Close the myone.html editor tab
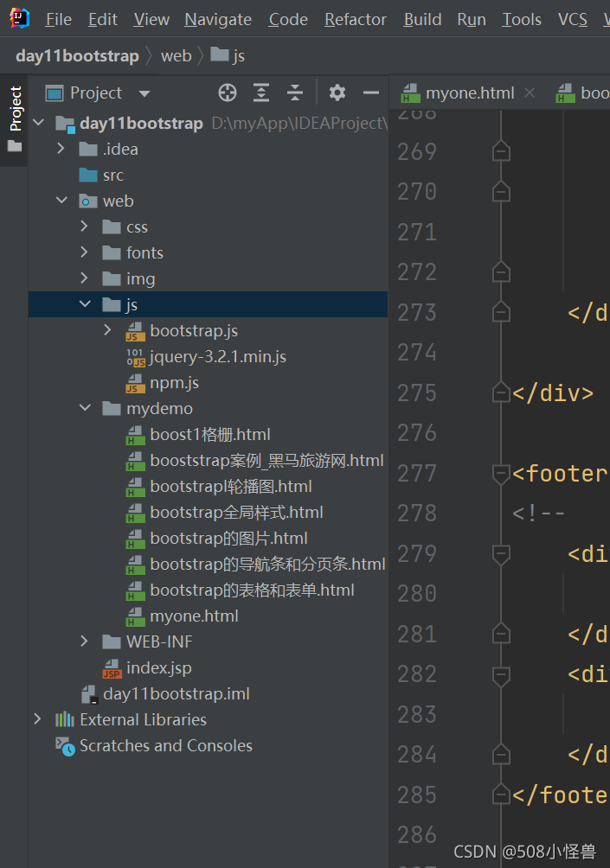610x868 pixels. 530,93
